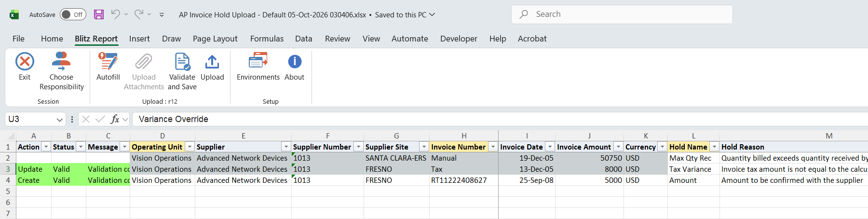Image resolution: width=868 pixels, height=219 pixels.
Task: Open the Invoice Date filter dropdown
Action: click(x=550, y=147)
